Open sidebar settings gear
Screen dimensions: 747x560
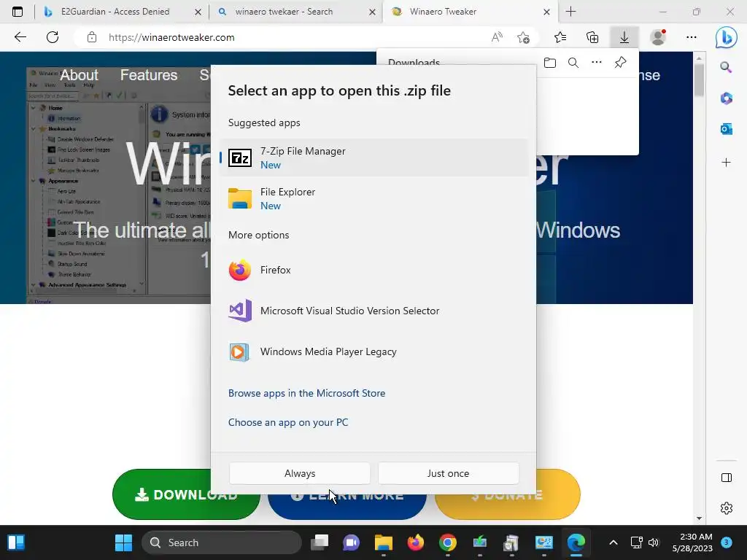pyautogui.click(x=726, y=508)
